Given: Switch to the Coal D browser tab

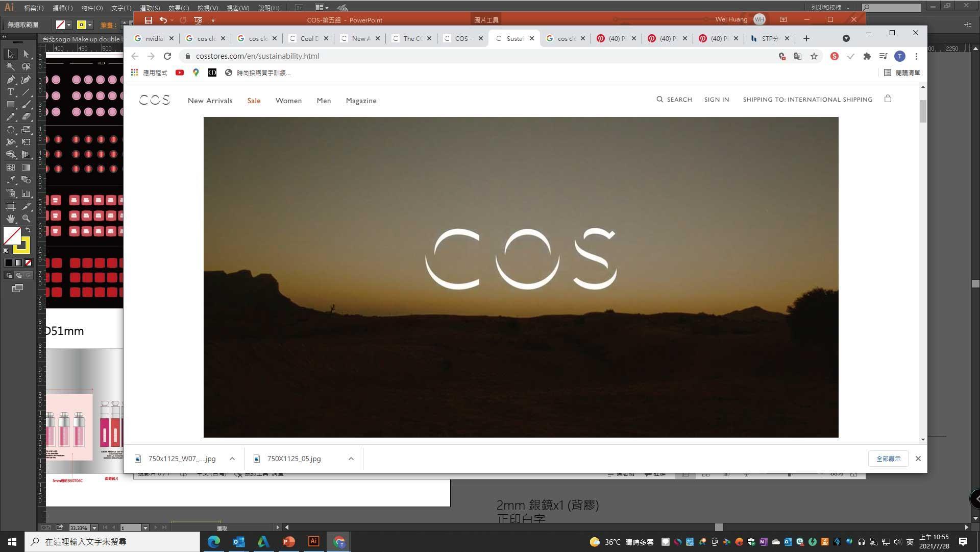Looking at the screenshot, I should 308,38.
